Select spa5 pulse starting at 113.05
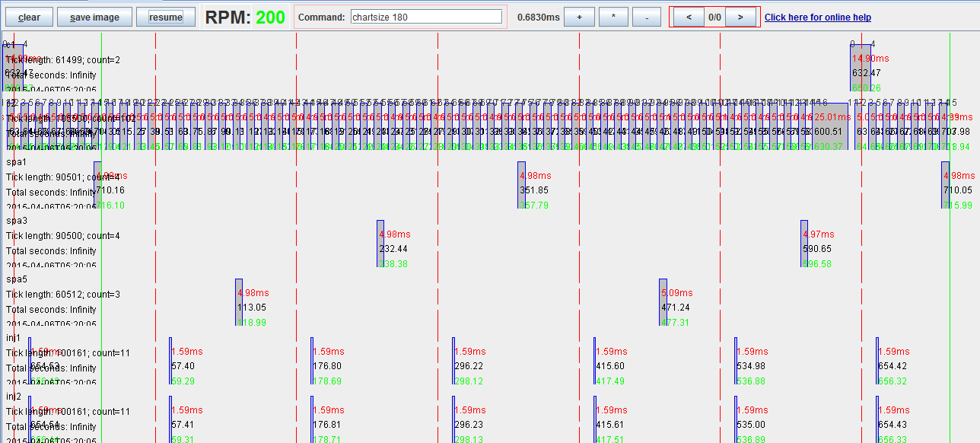 click(x=239, y=302)
